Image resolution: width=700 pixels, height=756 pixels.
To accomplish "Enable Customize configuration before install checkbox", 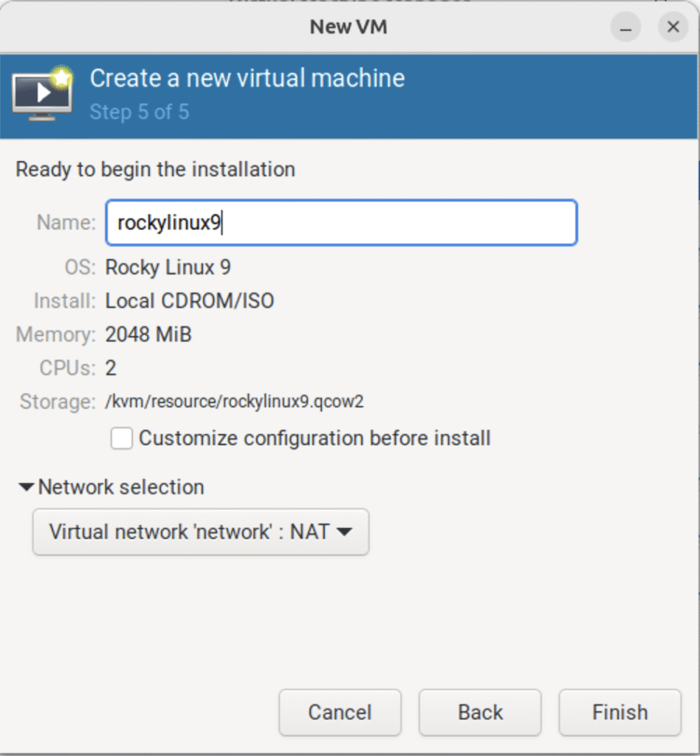I will click(122, 439).
